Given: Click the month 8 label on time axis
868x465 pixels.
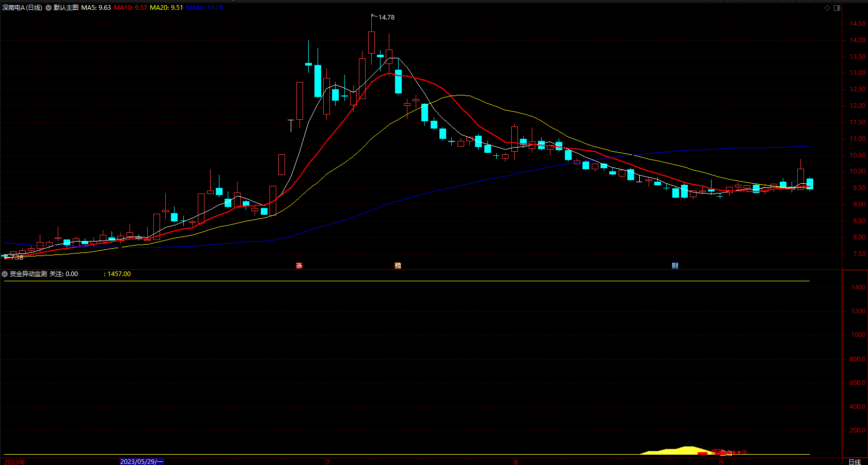Looking at the screenshot, I should coord(516,462).
